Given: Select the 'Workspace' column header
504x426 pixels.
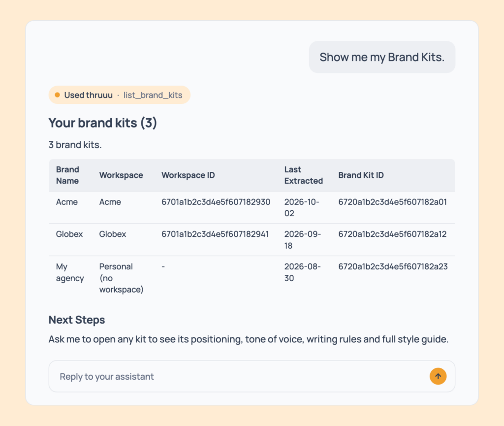Looking at the screenshot, I should [121, 175].
